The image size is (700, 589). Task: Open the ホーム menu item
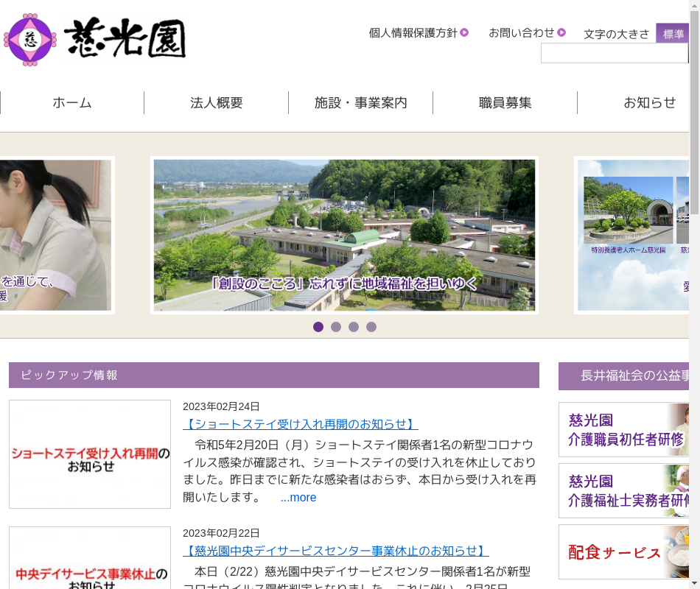tap(72, 103)
